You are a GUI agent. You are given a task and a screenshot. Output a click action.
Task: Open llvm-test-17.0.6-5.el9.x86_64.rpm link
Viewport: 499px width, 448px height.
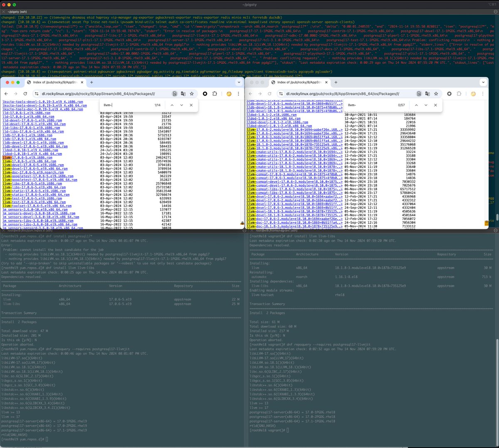[34, 202]
